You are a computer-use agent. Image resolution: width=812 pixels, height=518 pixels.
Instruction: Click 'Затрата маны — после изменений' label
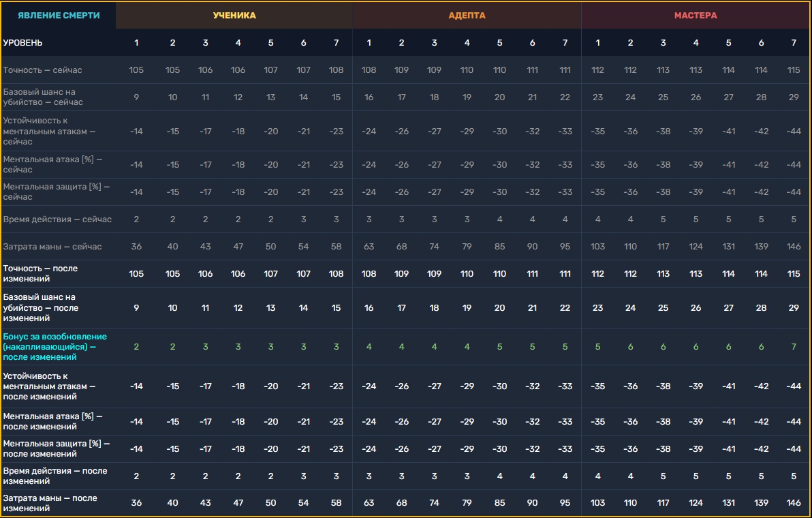[x=50, y=503]
